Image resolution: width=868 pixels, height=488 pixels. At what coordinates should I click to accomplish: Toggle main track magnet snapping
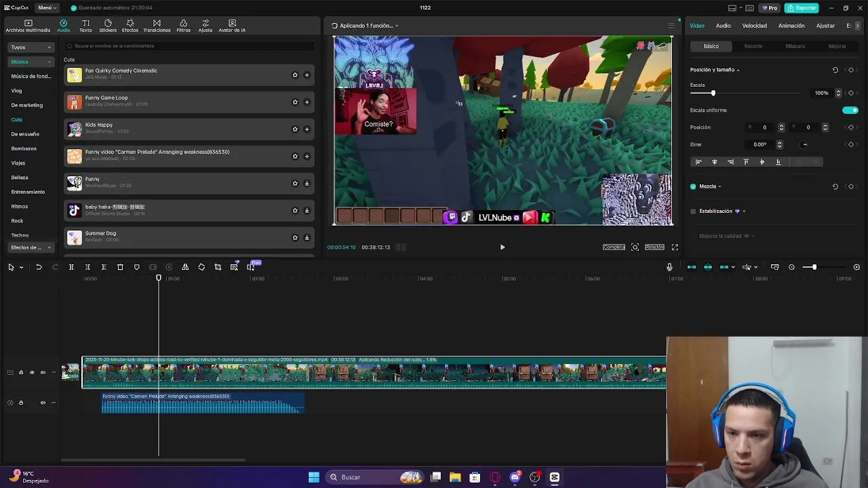click(692, 267)
